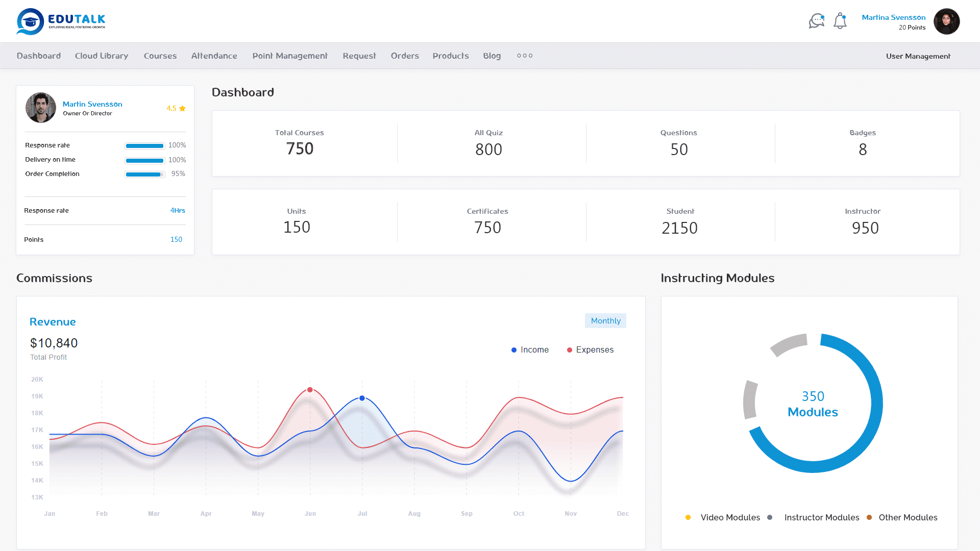Select the Point Management menu item
The width and height of the screenshot is (980, 551).
point(290,55)
